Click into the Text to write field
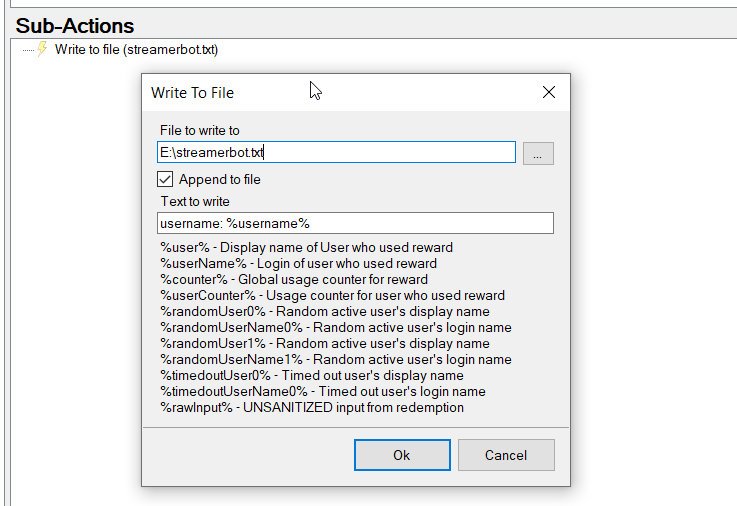The width and height of the screenshot is (737, 506). click(355, 223)
